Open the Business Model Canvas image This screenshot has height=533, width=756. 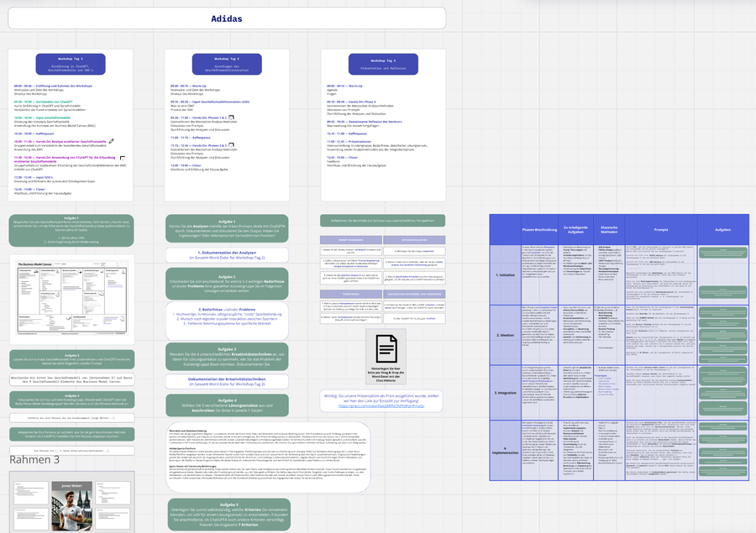click(x=72, y=298)
